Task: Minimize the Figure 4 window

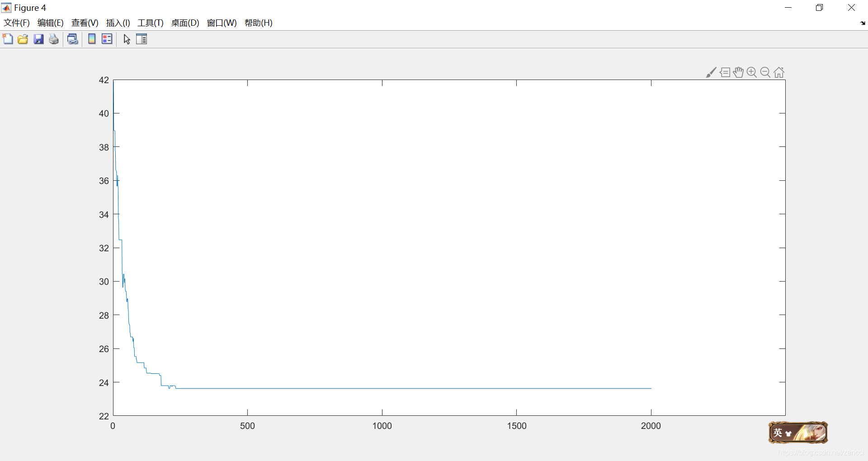Action: [788, 8]
